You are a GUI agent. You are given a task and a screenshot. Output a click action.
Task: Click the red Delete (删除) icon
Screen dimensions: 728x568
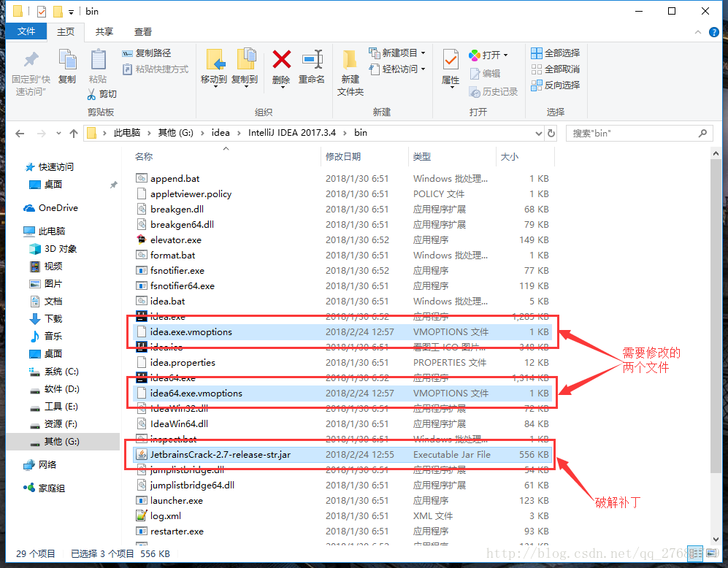(281, 59)
